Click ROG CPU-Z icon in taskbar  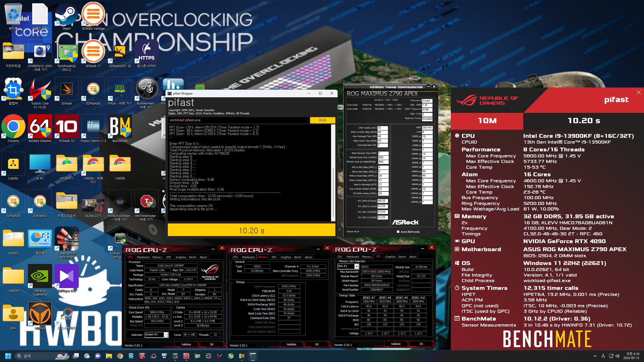pyautogui.click(x=186, y=356)
